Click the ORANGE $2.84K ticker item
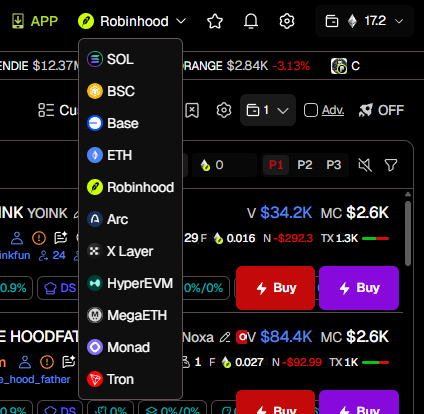 pyautogui.click(x=246, y=66)
